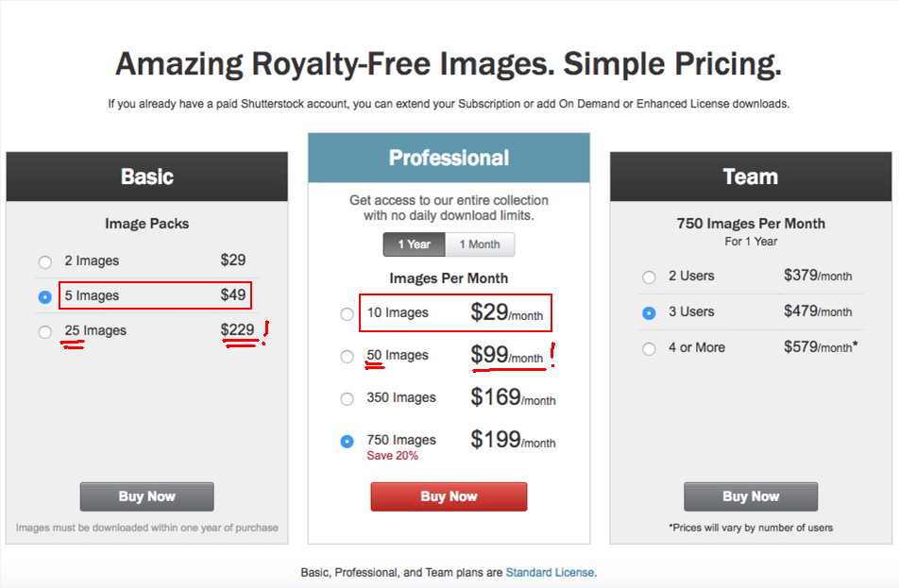Choose the 2 Users team option
899x588 pixels.
pos(649,277)
